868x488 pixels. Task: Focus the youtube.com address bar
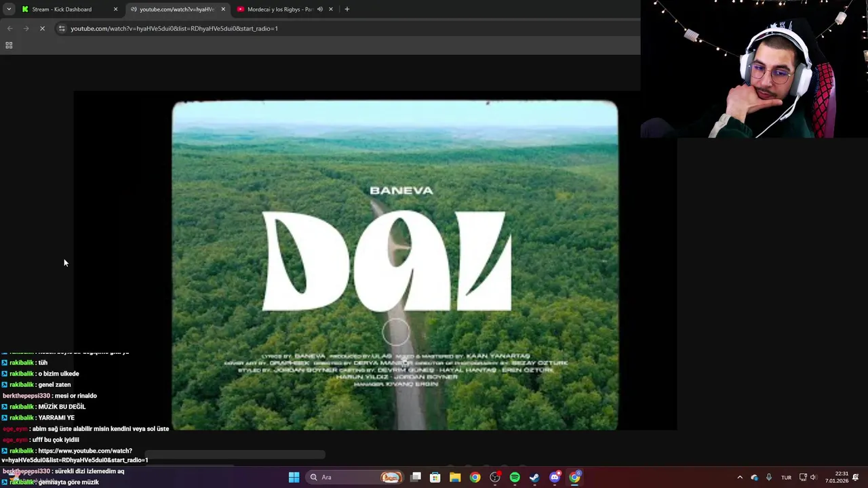tap(346, 28)
